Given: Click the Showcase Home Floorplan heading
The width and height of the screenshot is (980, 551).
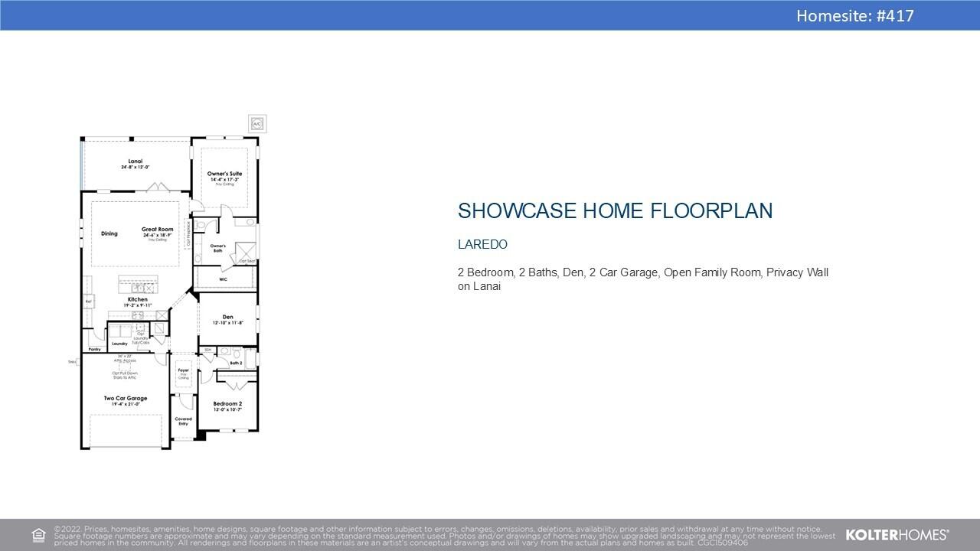Looking at the screenshot, I should (x=615, y=211).
